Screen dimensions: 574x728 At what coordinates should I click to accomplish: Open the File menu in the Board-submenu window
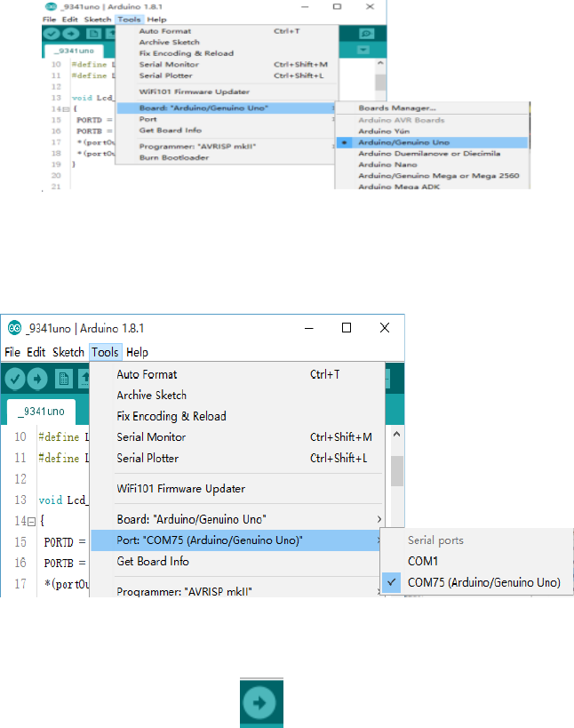[x=49, y=20]
